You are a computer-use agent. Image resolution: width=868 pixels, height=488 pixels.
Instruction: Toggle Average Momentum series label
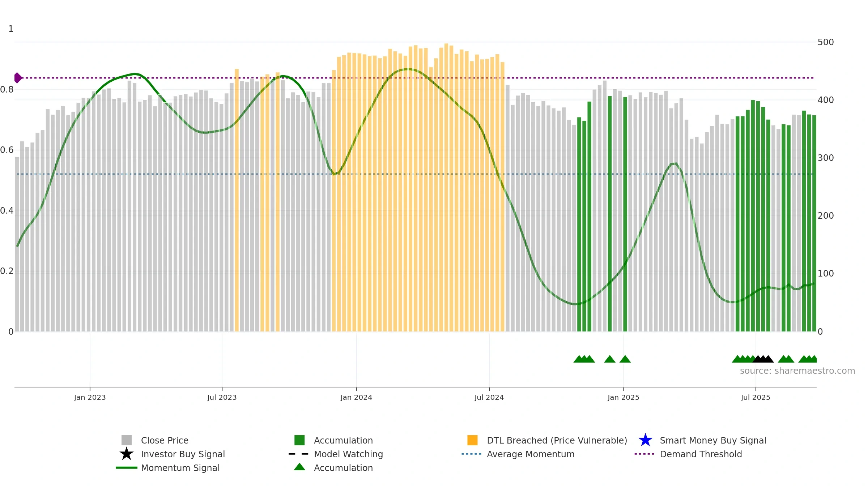click(531, 454)
